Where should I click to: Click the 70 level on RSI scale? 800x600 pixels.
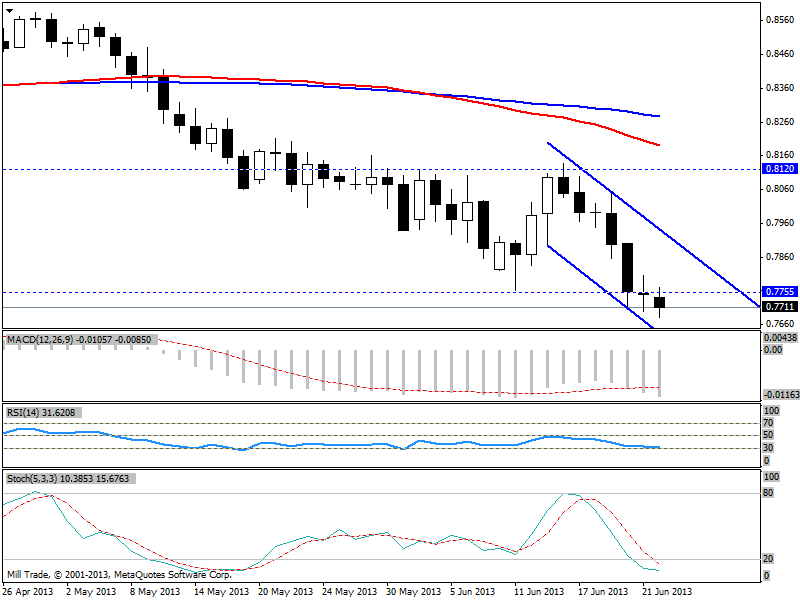coord(768,423)
